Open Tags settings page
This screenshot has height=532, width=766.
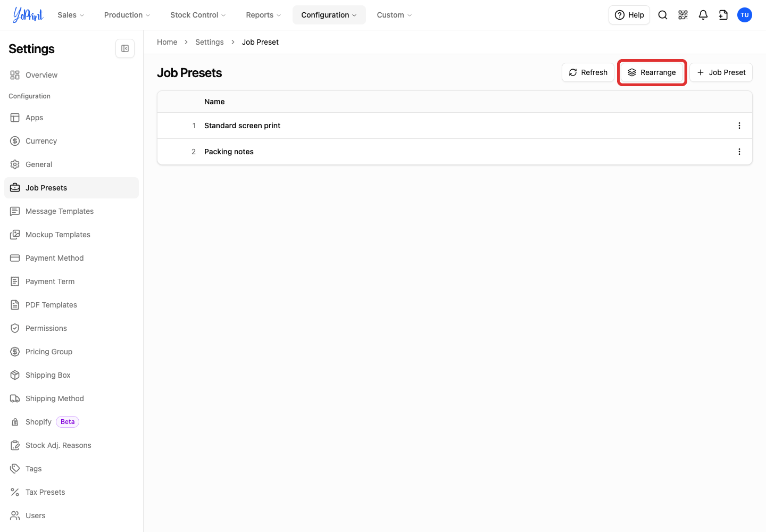[71, 469]
